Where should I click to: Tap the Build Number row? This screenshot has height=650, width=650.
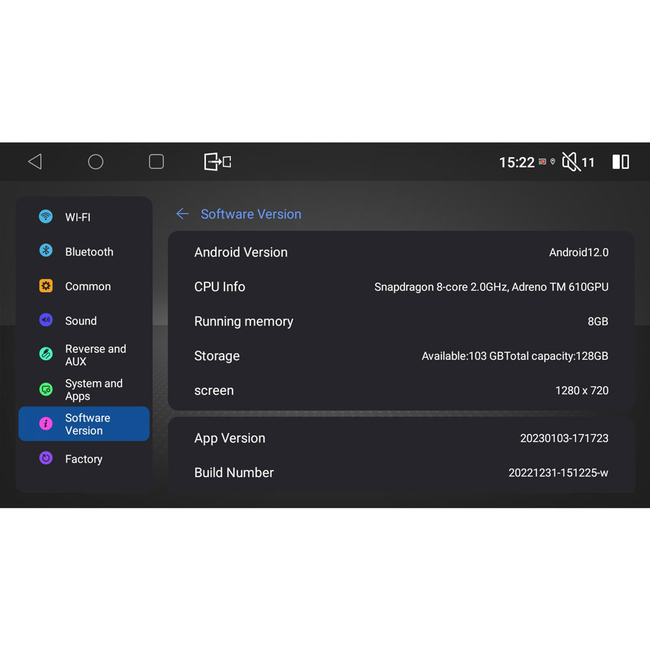tap(400, 473)
